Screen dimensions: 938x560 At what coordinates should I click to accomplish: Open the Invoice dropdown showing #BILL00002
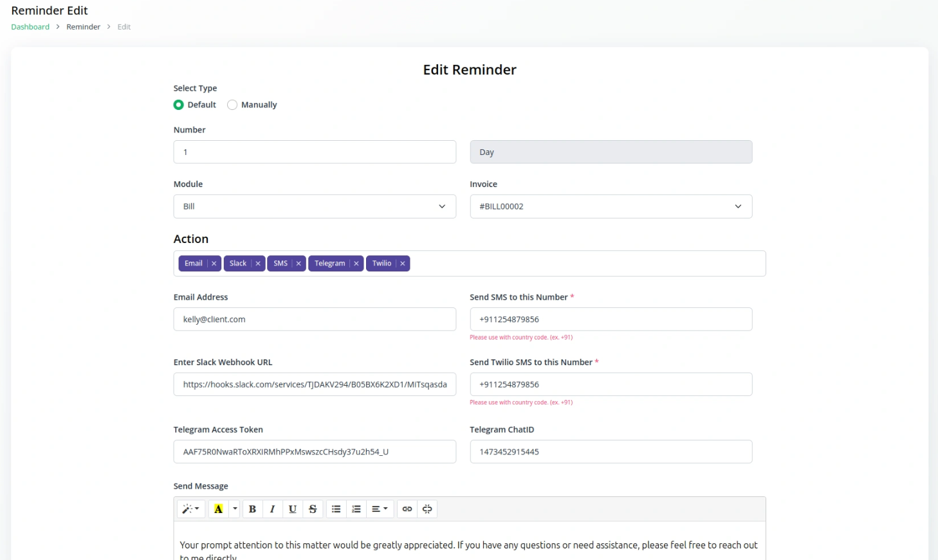611,206
